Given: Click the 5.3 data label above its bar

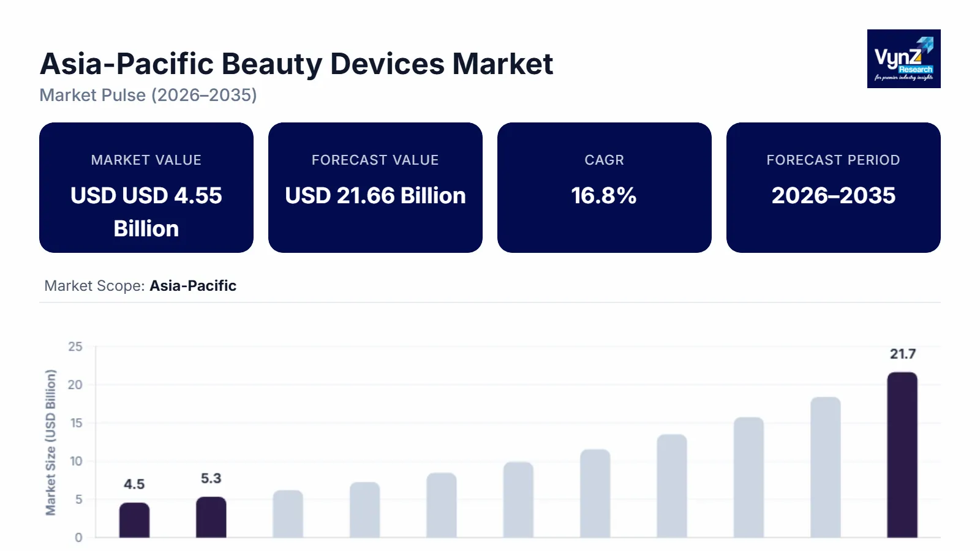Looking at the screenshot, I should (210, 477).
